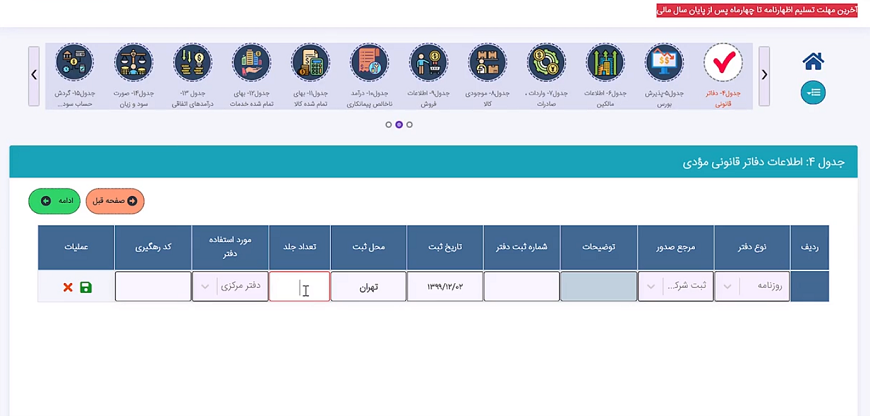Click the جدول۵ پذیرش بورس label
The height and width of the screenshot is (416, 870).
coord(664,99)
